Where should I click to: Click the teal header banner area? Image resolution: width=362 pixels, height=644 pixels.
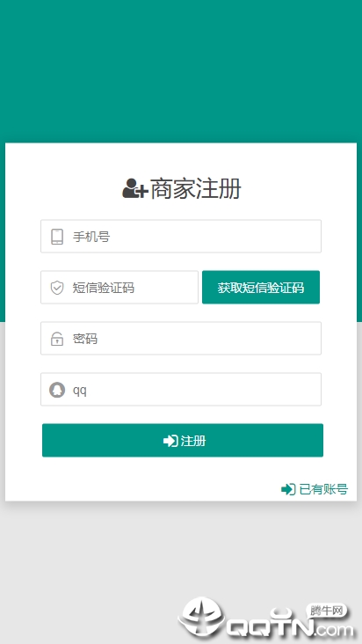click(x=181, y=71)
